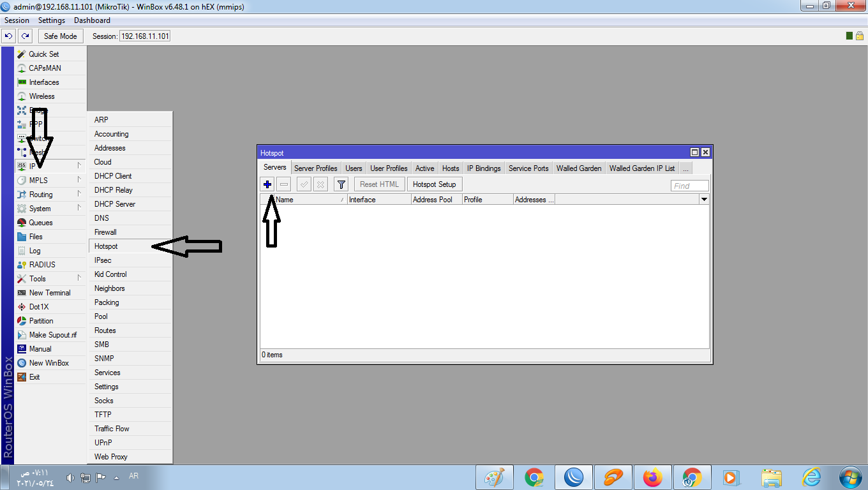The width and height of the screenshot is (868, 490).
Task: Open column selector dropdown arrow
Action: point(704,200)
